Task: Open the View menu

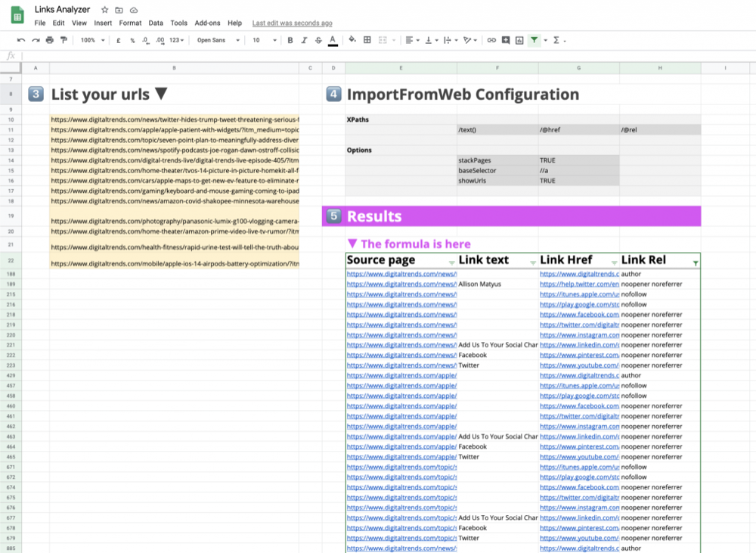Action: point(79,23)
